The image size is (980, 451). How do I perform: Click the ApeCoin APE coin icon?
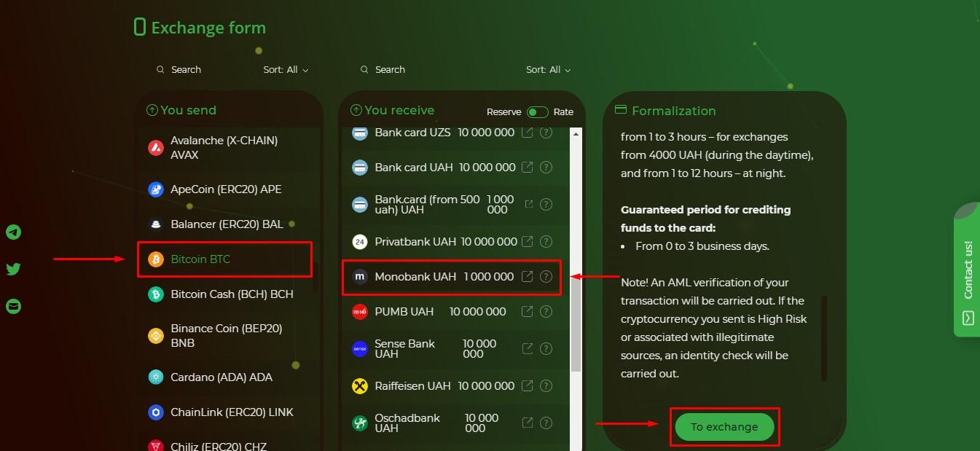click(x=156, y=189)
